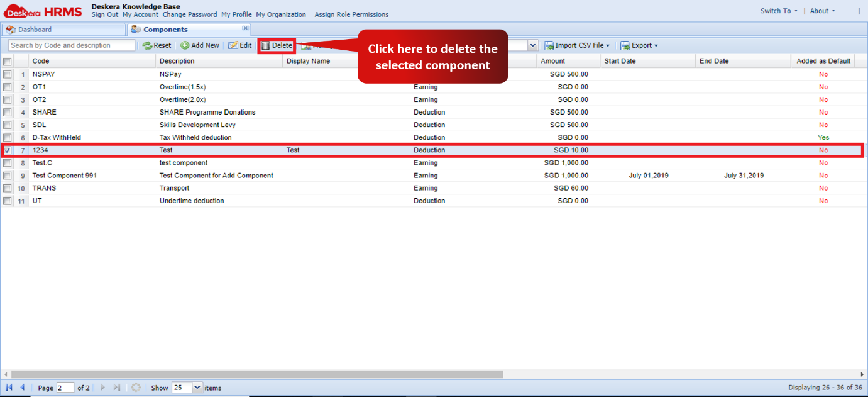
Task: Open the My Account link
Action: tap(140, 14)
